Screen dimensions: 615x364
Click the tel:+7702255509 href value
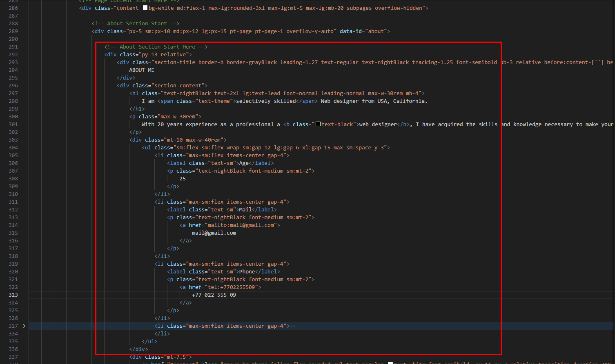pyautogui.click(x=232, y=287)
